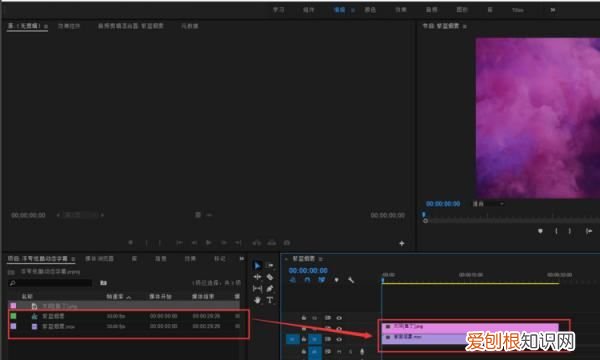Select the Ripple Edit tool
Screen dimensions: 600x360
(x=257, y=277)
